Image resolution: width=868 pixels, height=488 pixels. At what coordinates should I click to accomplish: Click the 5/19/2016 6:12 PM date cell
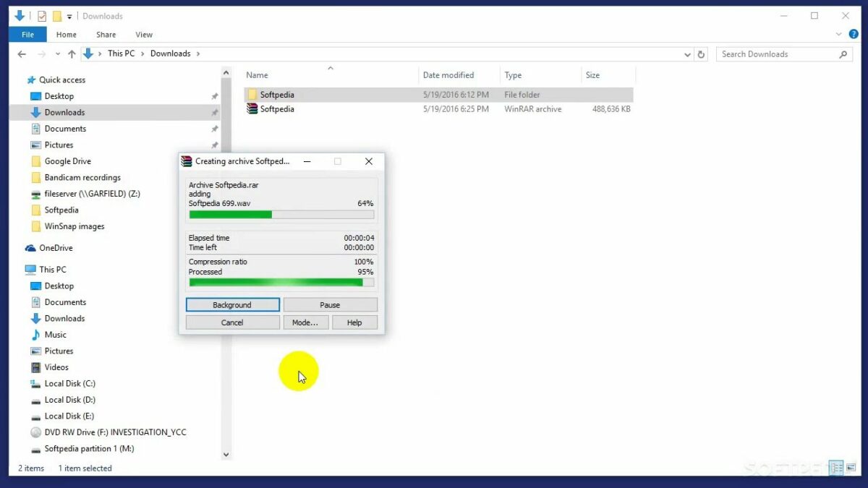tap(456, 95)
